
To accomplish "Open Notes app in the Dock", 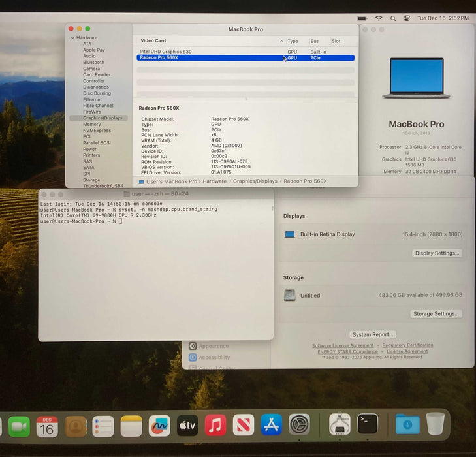I will point(131,426).
